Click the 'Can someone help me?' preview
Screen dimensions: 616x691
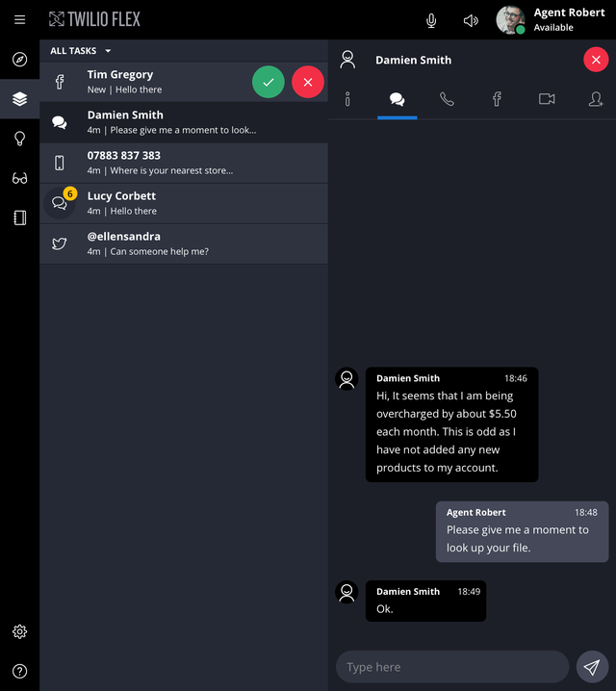tap(159, 251)
